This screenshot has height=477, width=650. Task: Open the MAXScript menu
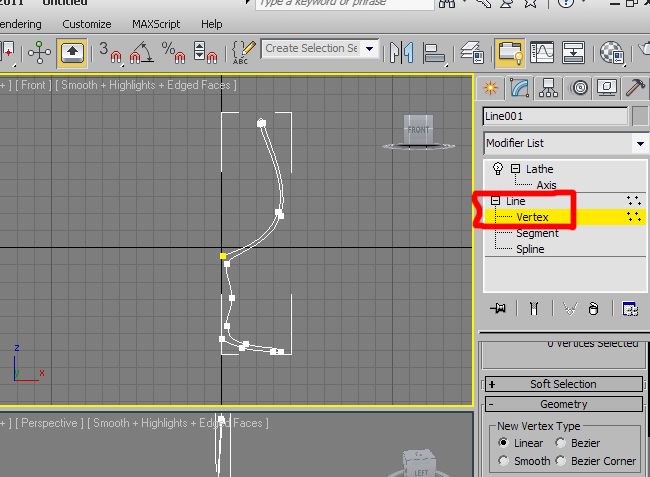[x=156, y=24]
